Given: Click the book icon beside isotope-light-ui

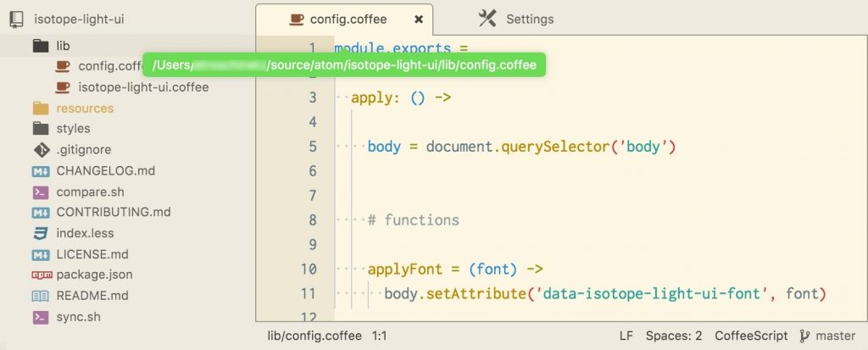Looking at the screenshot, I should [x=16, y=18].
